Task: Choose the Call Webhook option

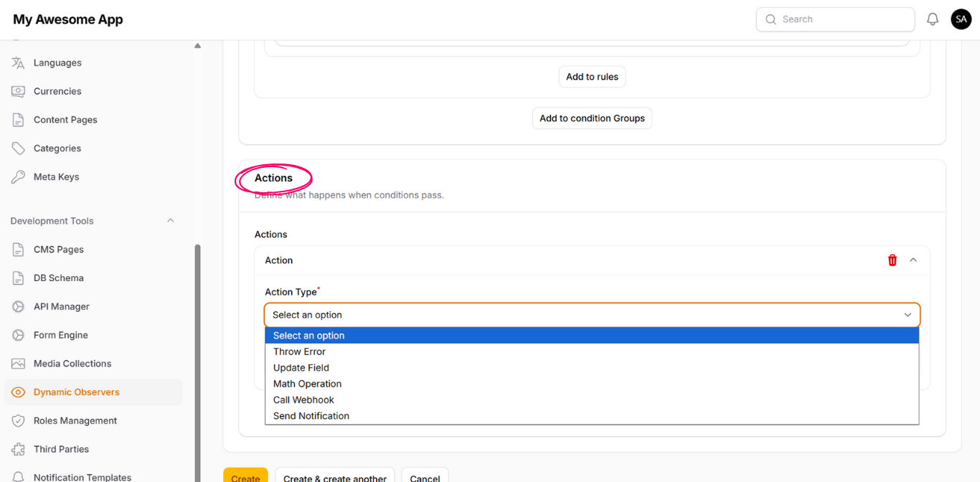Action: pyautogui.click(x=303, y=400)
